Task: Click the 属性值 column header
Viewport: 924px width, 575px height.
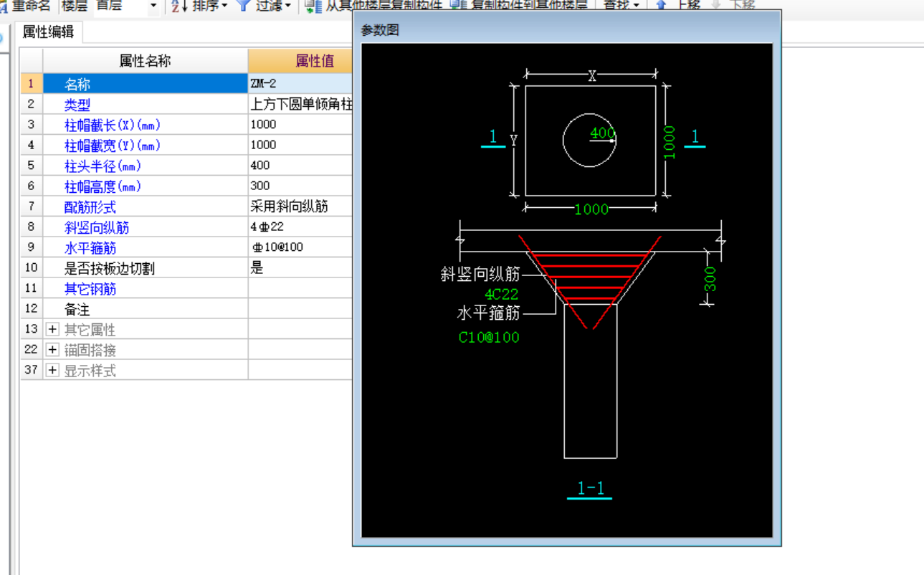Action: [x=301, y=61]
